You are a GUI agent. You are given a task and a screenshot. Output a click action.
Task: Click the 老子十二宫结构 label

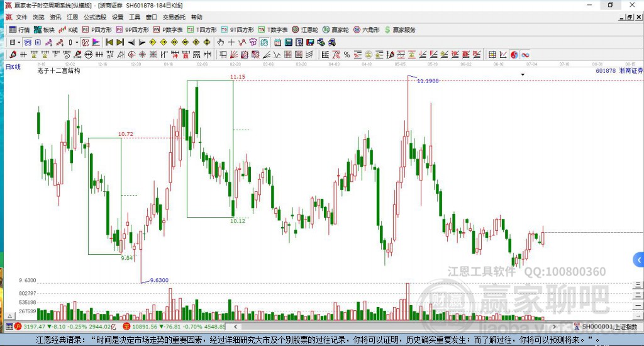(58, 70)
